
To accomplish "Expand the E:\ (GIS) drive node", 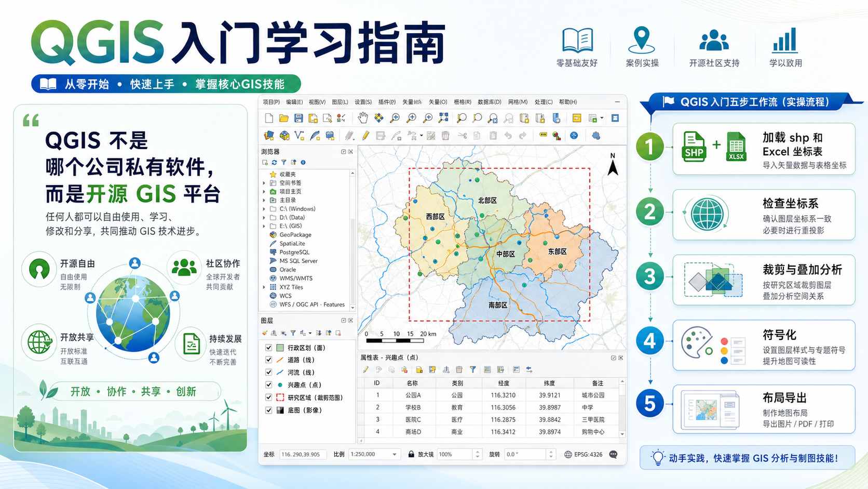I will click(264, 226).
